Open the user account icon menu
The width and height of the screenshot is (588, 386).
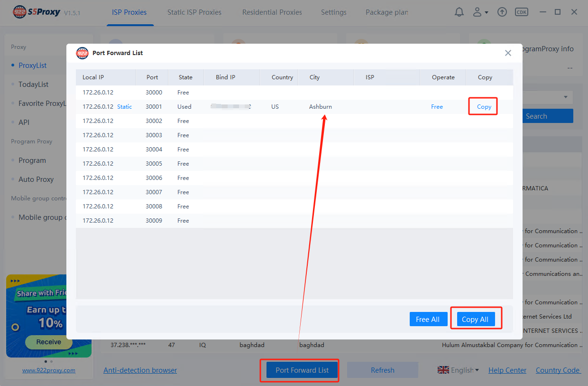point(480,12)
